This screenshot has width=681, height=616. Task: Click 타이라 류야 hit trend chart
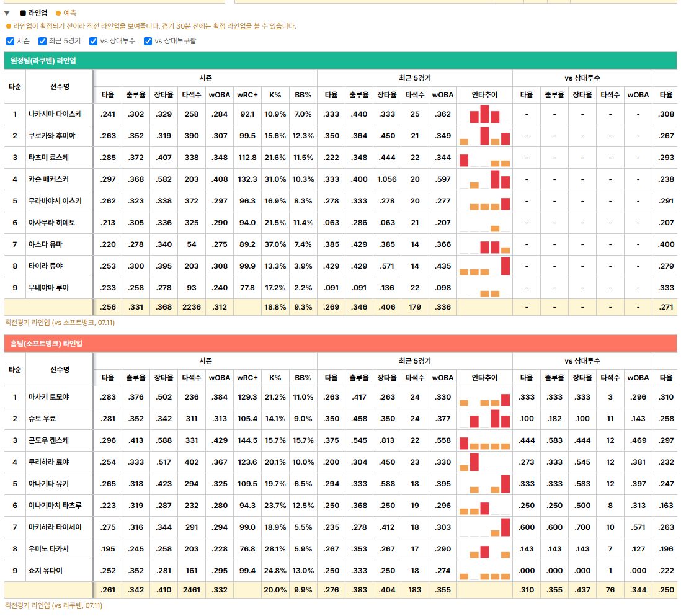(484, 266)
